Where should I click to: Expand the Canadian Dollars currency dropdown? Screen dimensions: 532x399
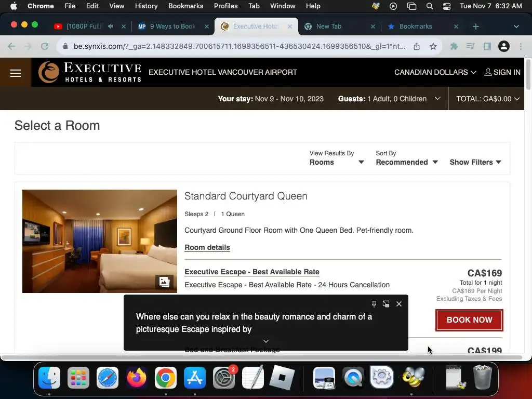point(435,72)
